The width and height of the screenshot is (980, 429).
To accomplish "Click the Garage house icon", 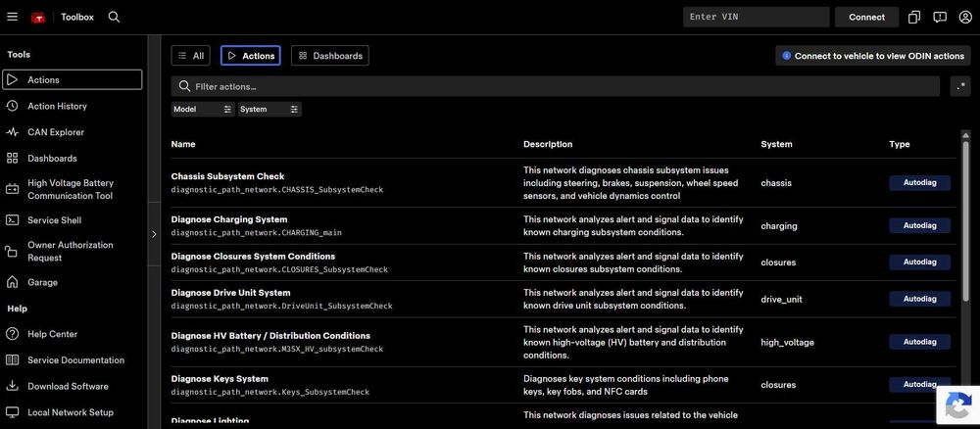I will 12,282.
